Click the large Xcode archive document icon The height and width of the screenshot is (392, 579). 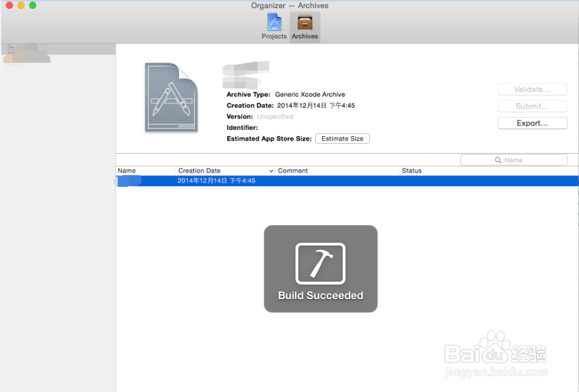click(x=171, y=97)
